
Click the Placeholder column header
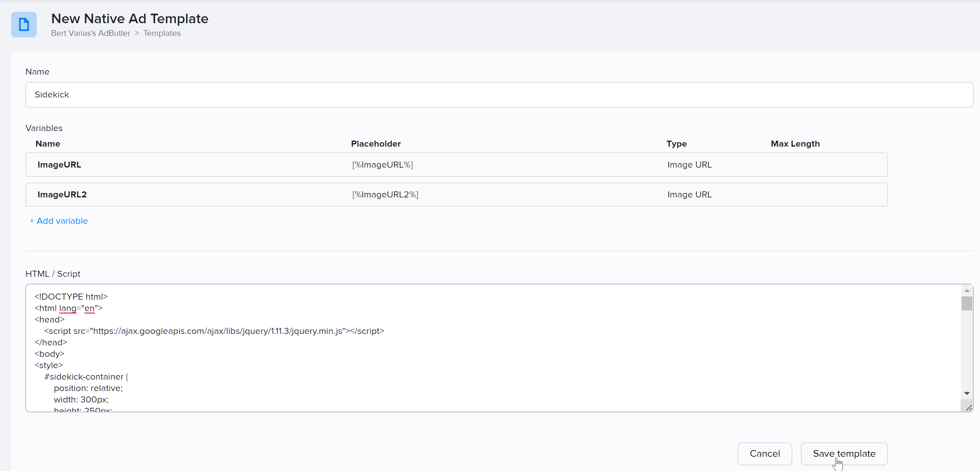tap(375, 144)
